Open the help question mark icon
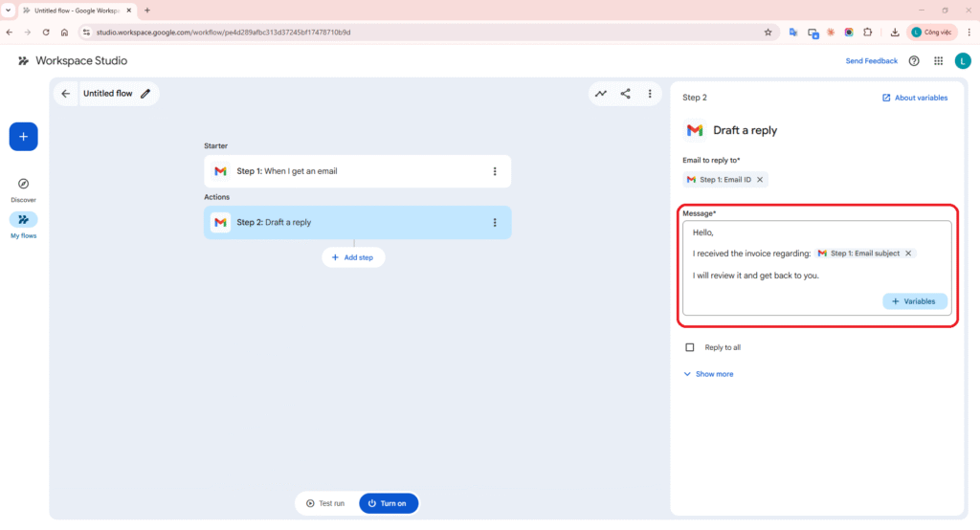Screen dimensions: 980x530 click(914, 61)
